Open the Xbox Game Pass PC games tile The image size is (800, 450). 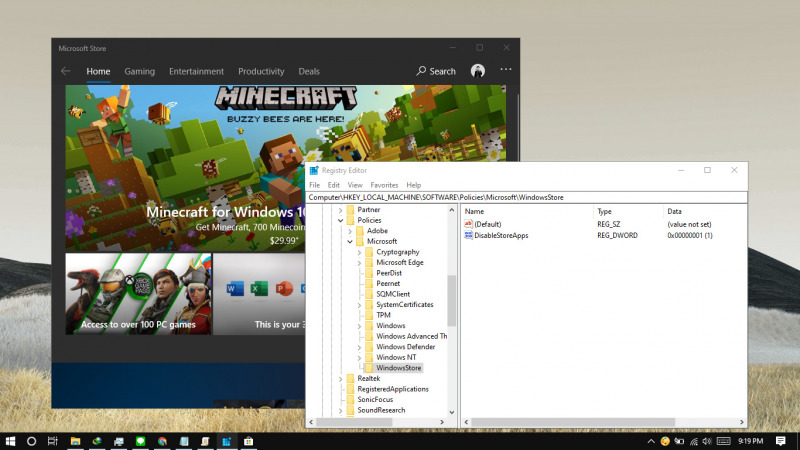[138, 294]
